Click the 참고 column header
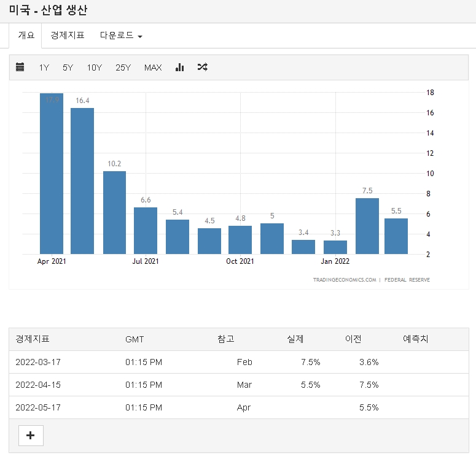 [226, 339]
